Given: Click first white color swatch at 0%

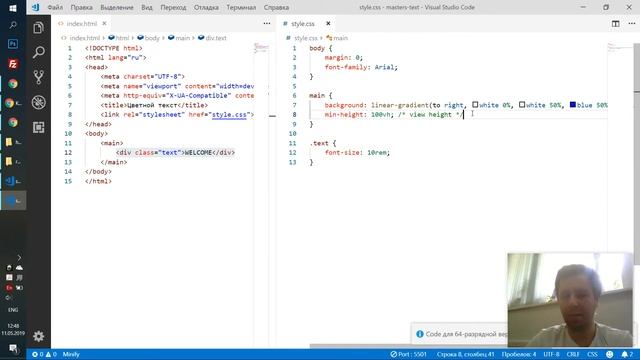Looking at the screenshot, I should point(475,105).
